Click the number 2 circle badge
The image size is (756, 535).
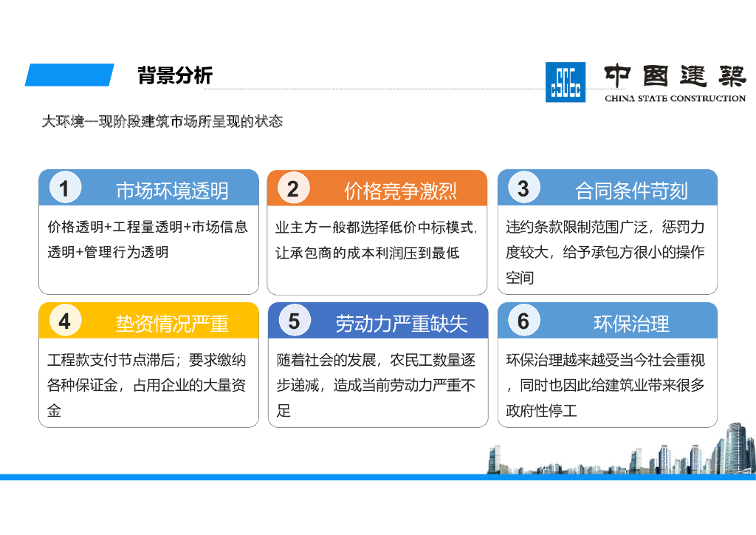293,188
